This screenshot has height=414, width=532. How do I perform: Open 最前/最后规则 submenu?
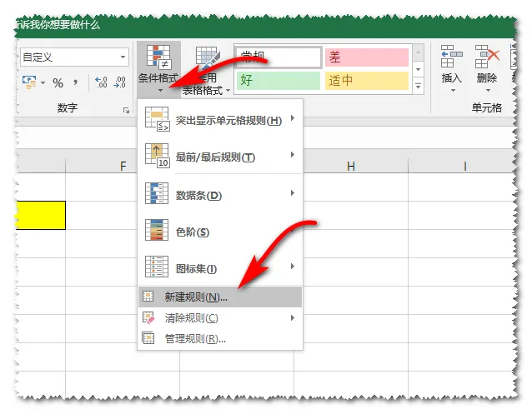[x=220, y=156]
